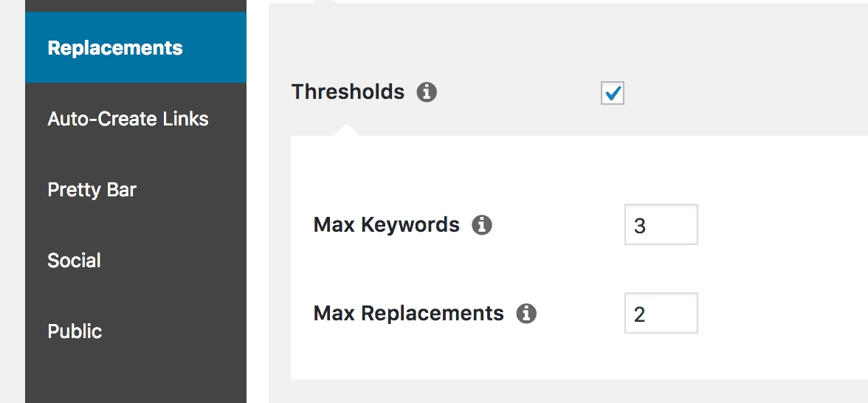Open the help icon next to Max Keywords
The image size is (868, 403).
(482, 224)
